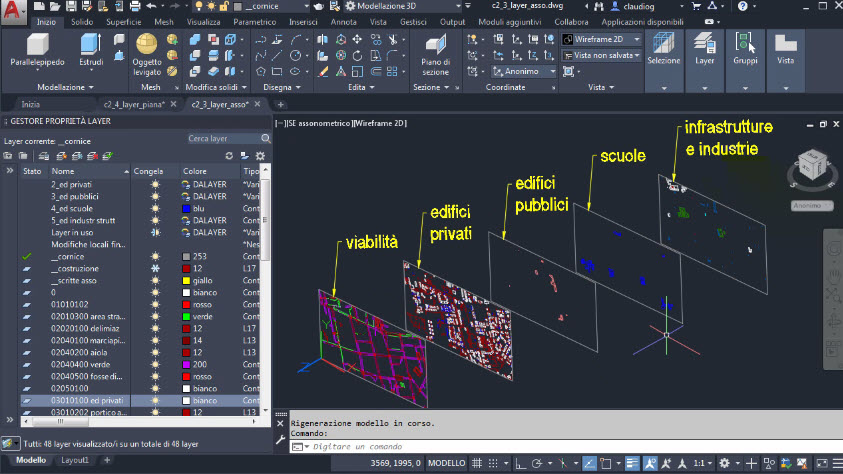Click the Digitare un comando input line
843x474 pixels.
(565, 447)
